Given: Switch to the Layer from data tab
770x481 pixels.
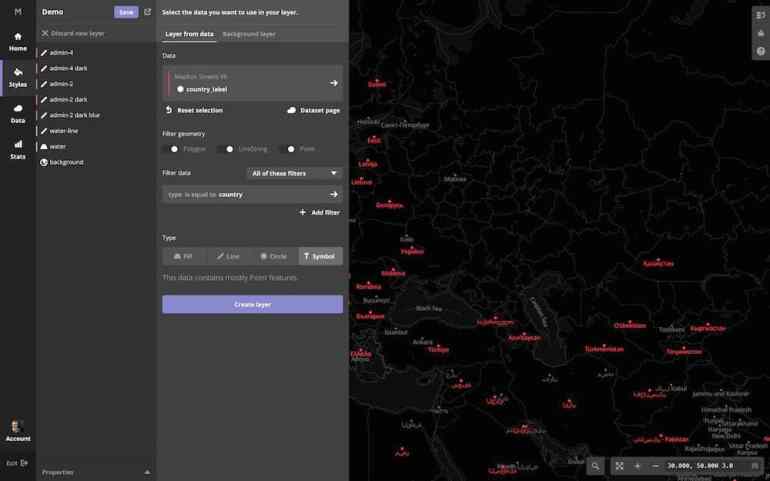Looking at the screenshot, I should point(190,34).
